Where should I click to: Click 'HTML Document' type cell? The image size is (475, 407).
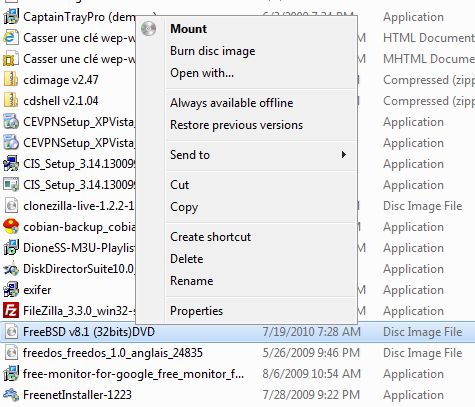click(x=429, y=38)
